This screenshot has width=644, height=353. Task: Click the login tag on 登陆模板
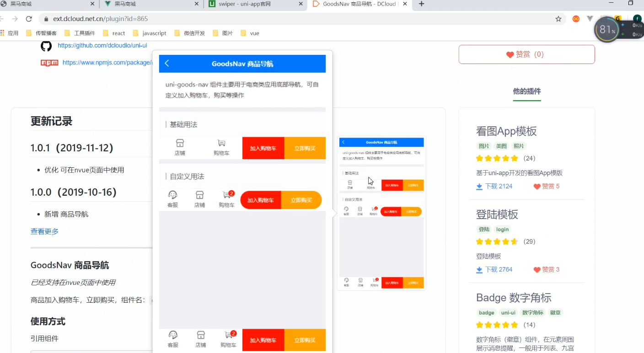502,229
